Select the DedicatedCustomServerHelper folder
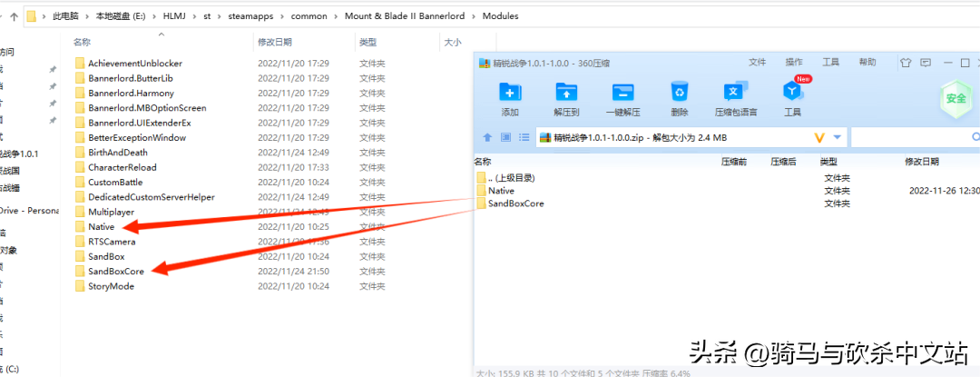 click(152, 197)
